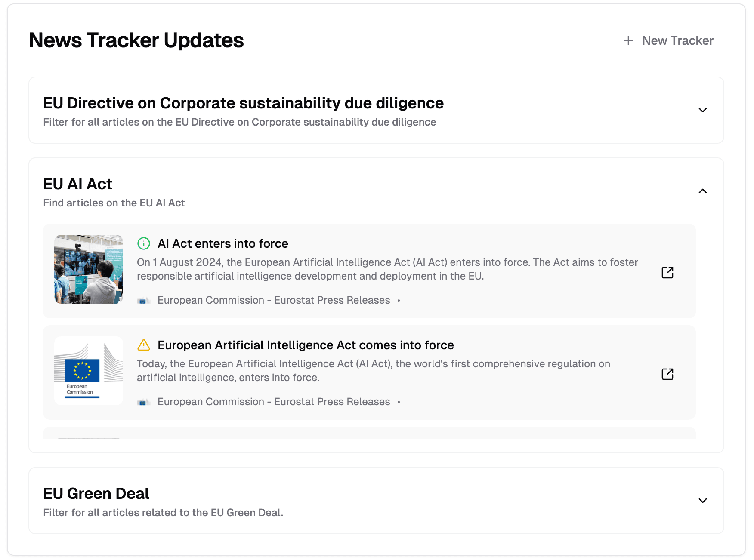Open 'European Artificial Intelligence Act comes into force' title
Image resolution: width=754 pixels, height=560 pixels.
point(306,345)
